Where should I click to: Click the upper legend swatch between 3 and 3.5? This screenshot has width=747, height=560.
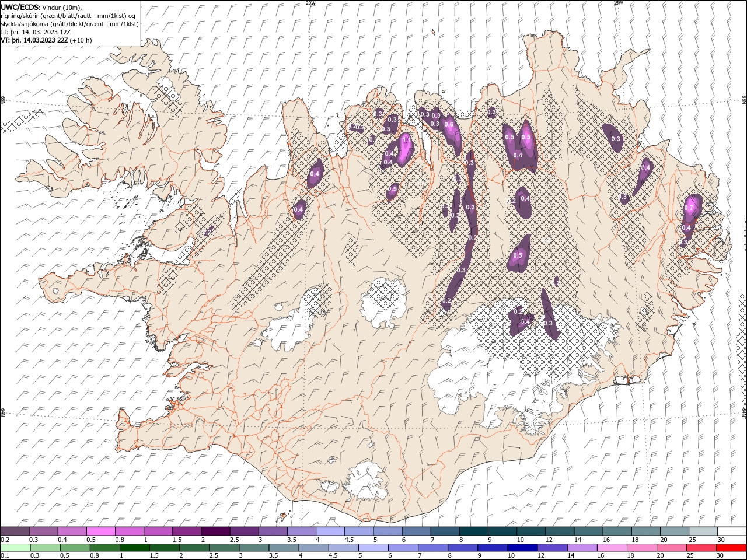273,531
